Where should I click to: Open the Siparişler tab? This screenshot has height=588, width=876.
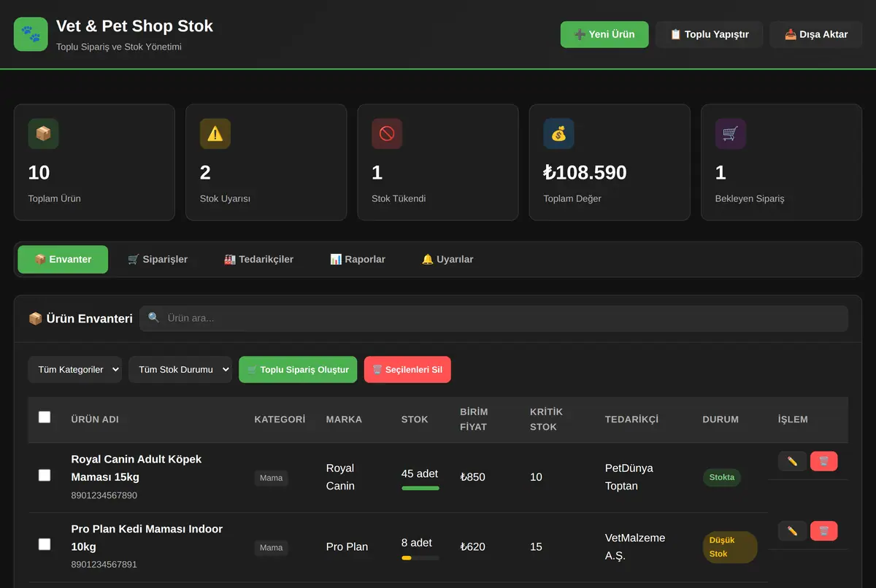(x=158, y=260)
